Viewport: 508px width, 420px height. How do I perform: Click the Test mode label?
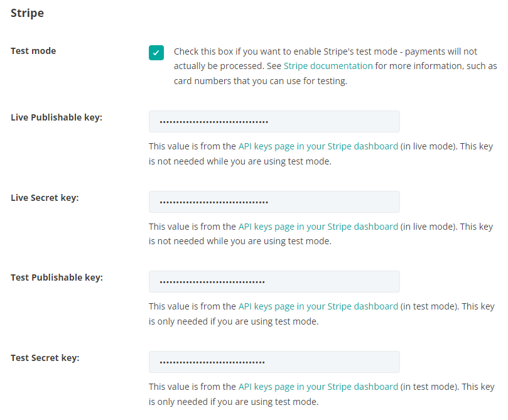33,51
